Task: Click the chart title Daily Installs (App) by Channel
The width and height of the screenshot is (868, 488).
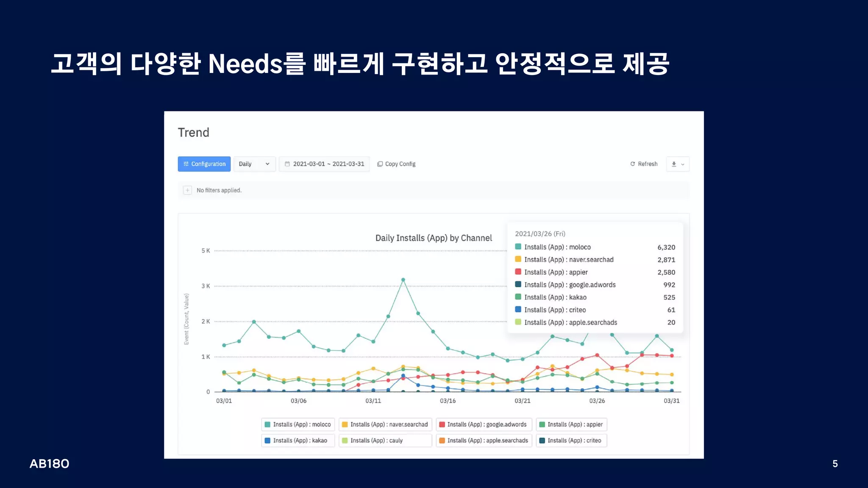Action: (x=434, y=238)
